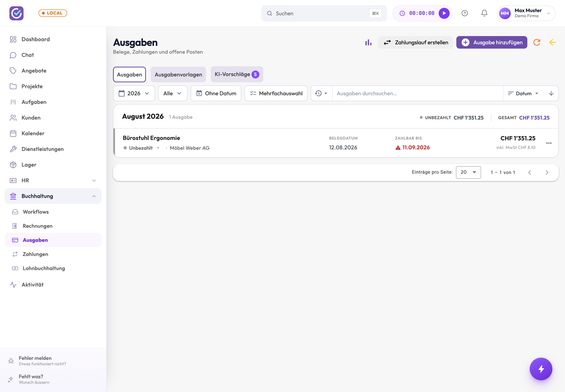Go to previous page of entries
This screenshot has width=565, height=392.
pyautogui.click(x=530, y=172)
